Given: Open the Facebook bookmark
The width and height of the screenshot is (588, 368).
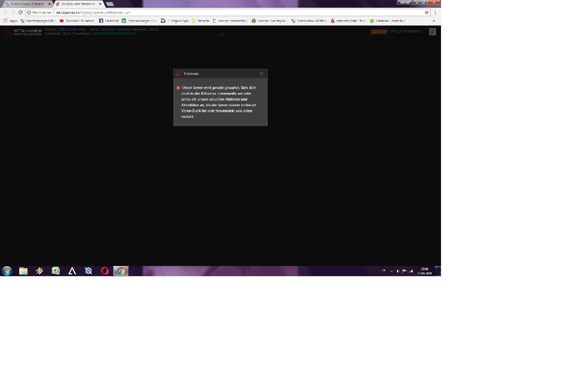Looking at the screenshot, I should pos(109,21).
